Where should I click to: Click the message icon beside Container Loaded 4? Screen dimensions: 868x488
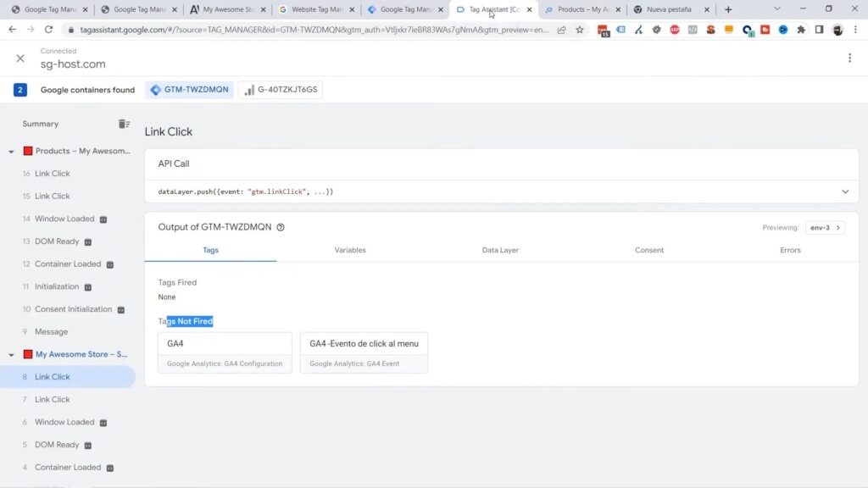(110, 468)
